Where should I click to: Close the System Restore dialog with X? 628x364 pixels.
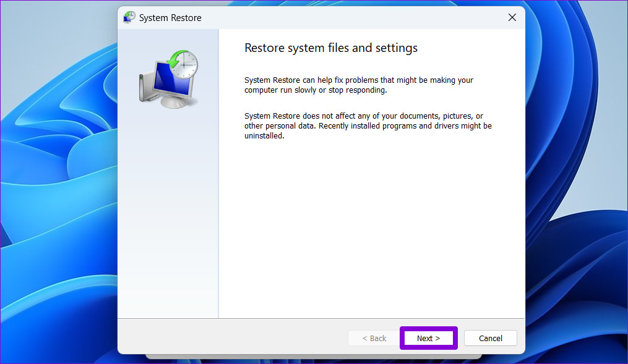tap(512, 17)
